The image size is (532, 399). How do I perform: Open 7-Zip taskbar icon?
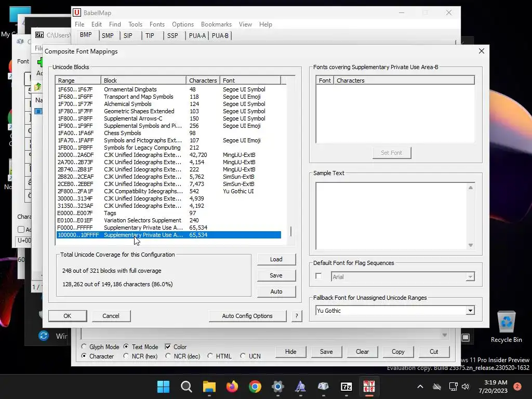[x=346, y=387]
